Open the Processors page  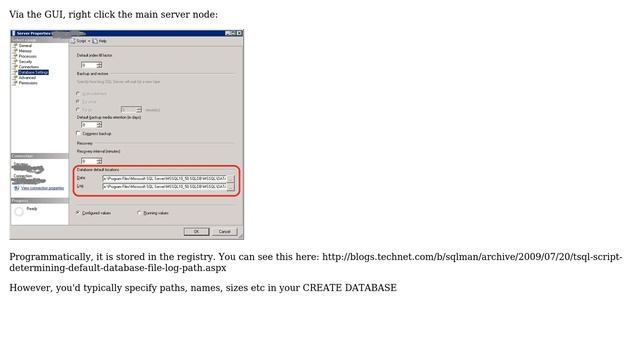(x=27, y=56)
